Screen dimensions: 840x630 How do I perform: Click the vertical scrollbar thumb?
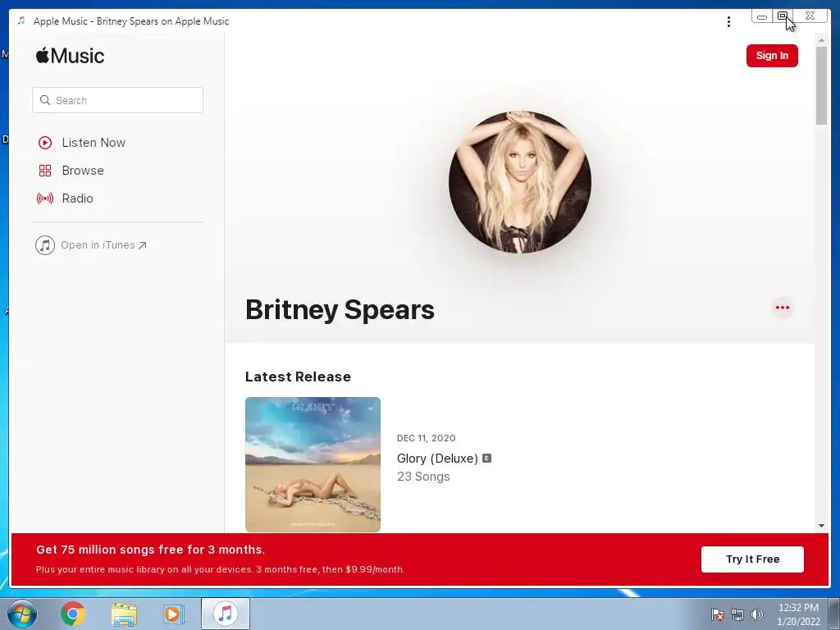click(821, 85)
